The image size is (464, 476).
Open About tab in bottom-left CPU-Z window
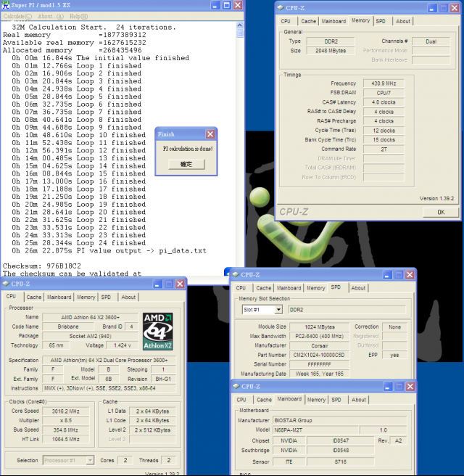tap(128, 297)
